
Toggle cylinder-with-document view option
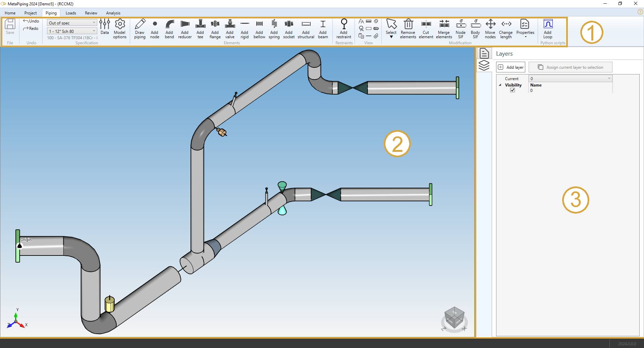click(361, 36)
